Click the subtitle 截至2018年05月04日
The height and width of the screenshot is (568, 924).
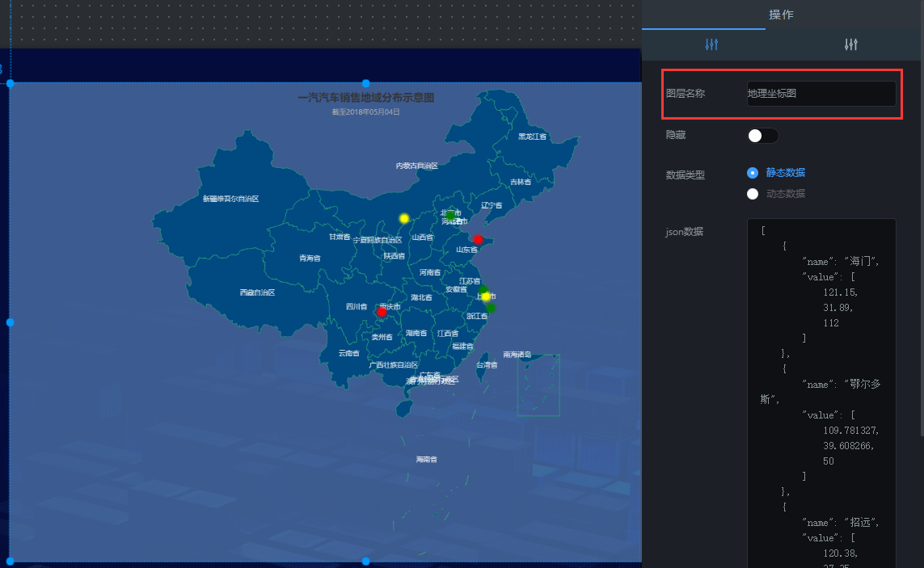(366, 112)
